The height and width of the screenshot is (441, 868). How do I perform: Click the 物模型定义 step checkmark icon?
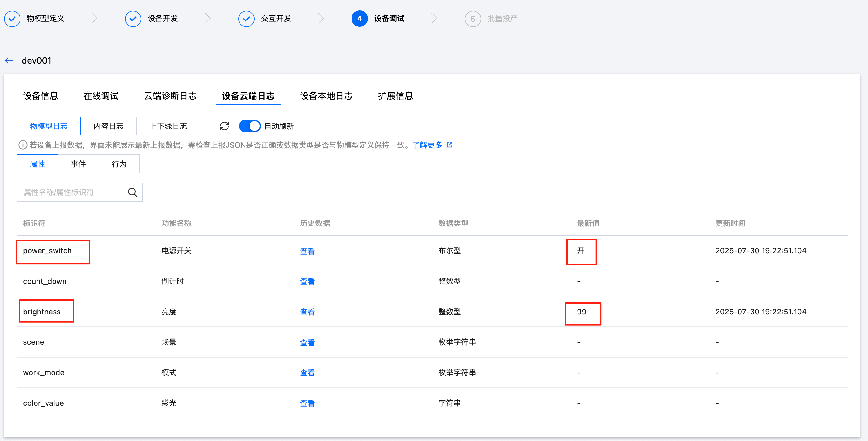click(x=12, y=19)
